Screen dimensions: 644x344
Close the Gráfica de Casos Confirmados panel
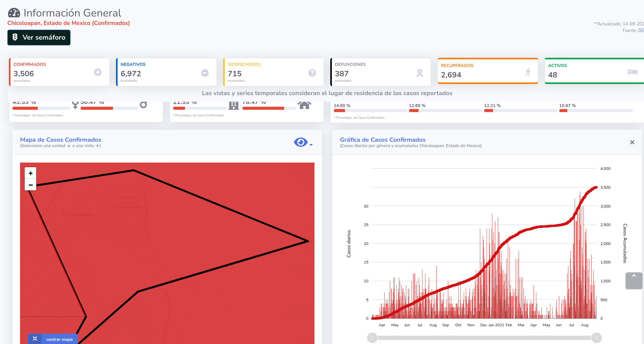tap(632, 142)
